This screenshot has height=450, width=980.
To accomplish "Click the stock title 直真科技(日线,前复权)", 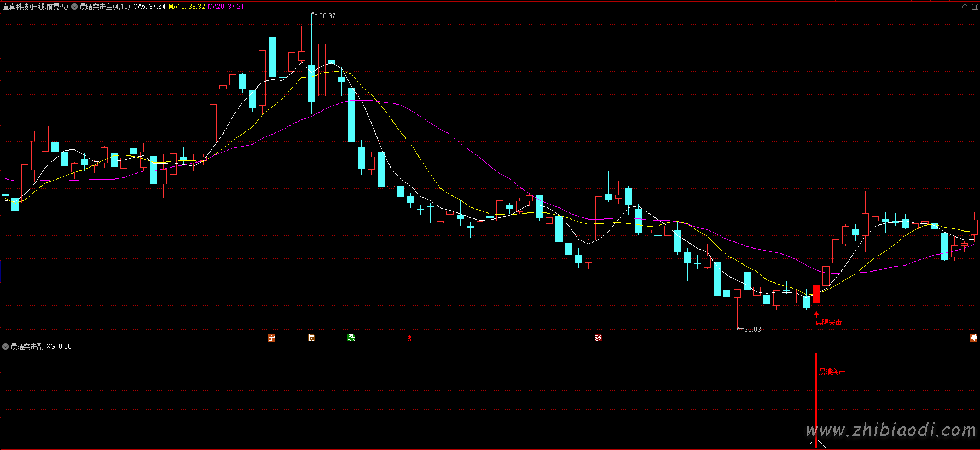I will (36, 7).
